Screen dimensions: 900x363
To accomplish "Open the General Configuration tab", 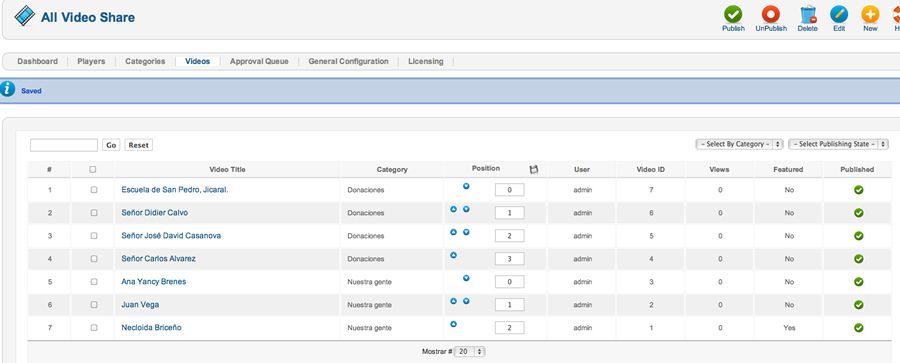I will pyautogui.click(x=348, y=61).
